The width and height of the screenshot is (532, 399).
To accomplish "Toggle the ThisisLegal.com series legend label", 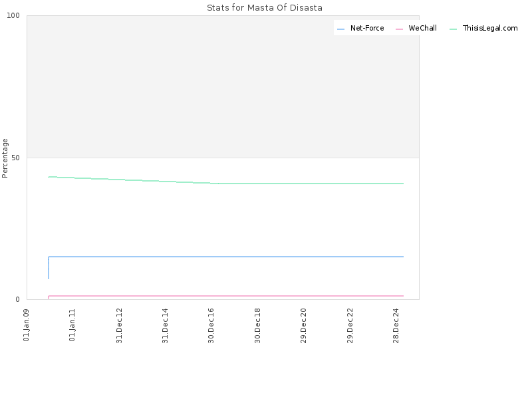I will (490, 28).
